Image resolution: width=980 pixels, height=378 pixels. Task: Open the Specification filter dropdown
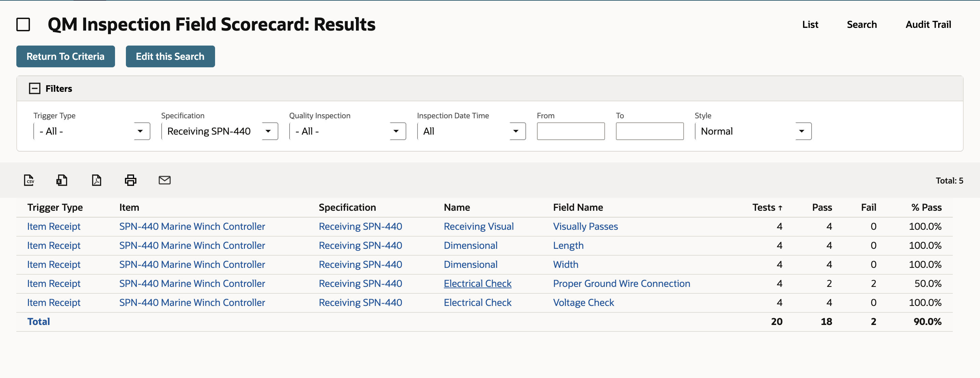tap(219, 131)
